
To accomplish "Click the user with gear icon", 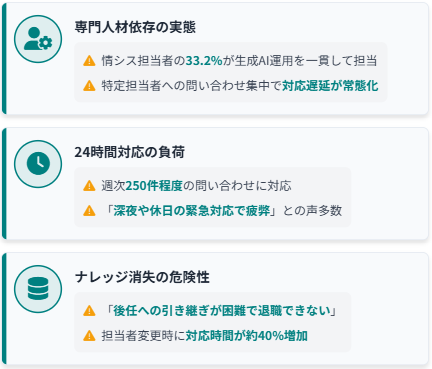I will click(38, 39).
